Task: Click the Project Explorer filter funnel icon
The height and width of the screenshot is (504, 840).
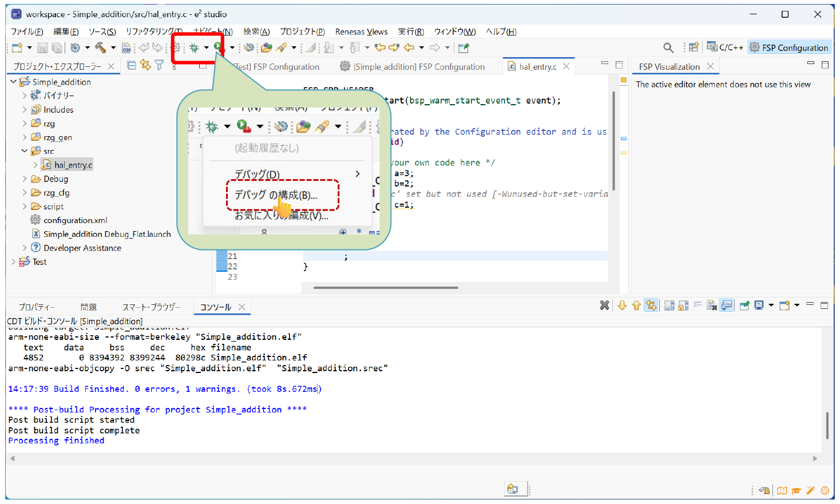Action: [x=160, y=66]
